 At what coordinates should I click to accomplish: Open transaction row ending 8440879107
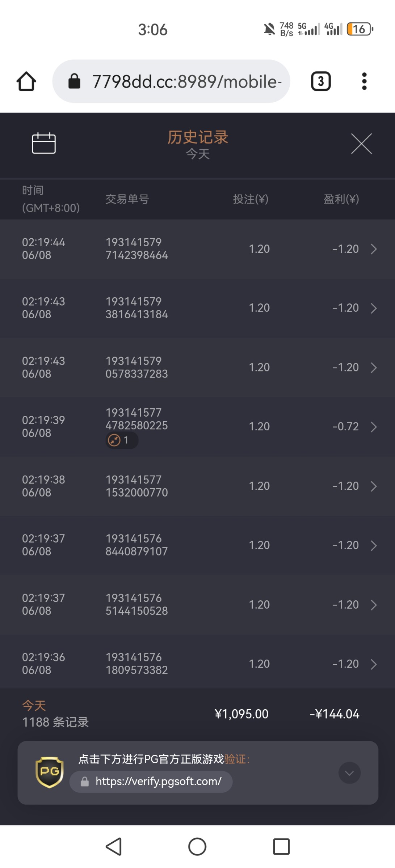[x=197, y=545]
